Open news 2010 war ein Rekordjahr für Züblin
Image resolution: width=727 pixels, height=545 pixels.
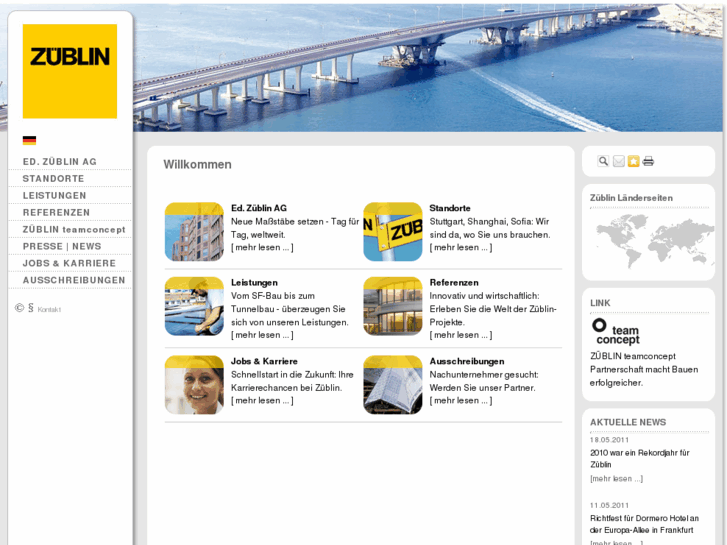click(x=640, y=458)
